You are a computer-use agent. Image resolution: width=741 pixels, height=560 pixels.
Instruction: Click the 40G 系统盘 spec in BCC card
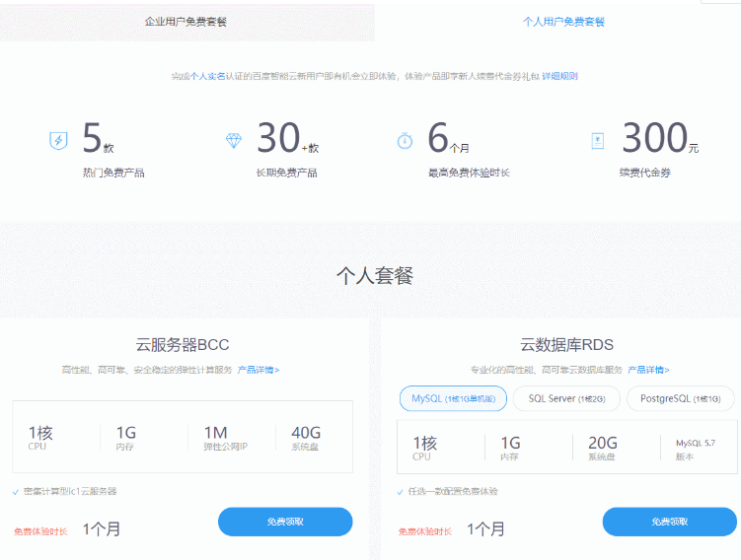pyautogui.click(x=306, y=438)
